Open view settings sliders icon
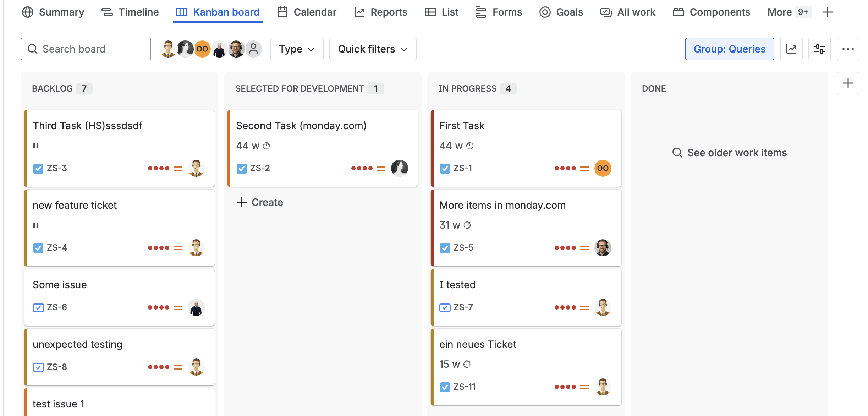 pos(819,49)
